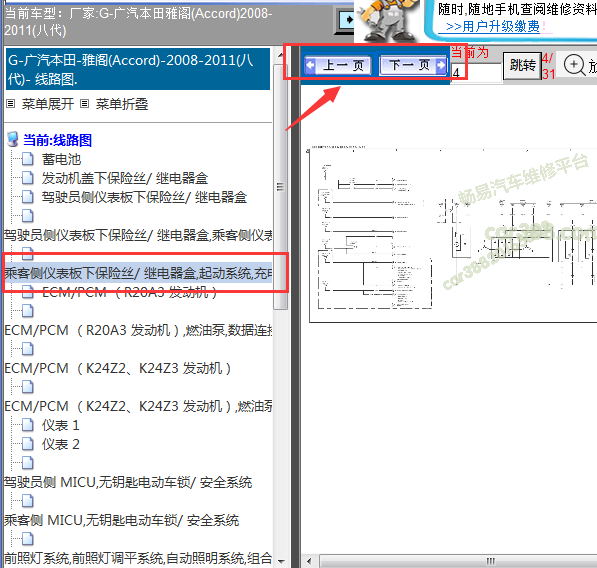
Task: Open the 仪表 1 diagram
Action: coord(61,425)
